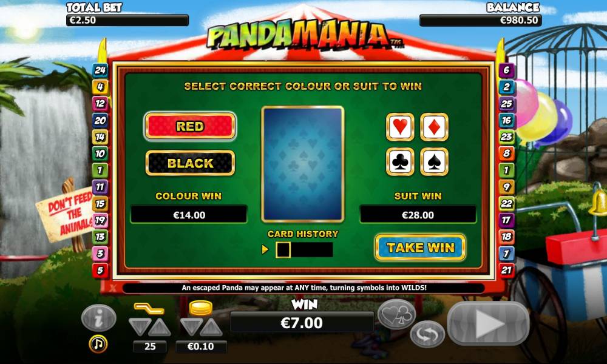Raise coin value with up arrow
The width and height of the screenshot is (607, 364).
coord(211,327)
